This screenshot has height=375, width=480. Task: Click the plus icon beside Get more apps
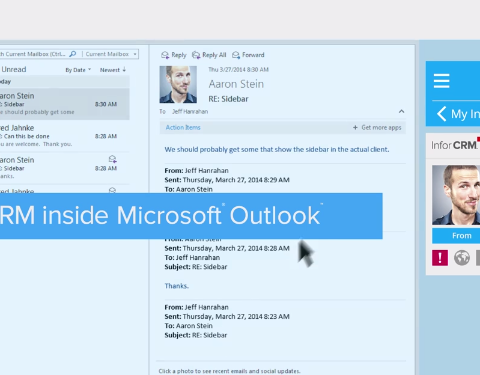[355, 127]
